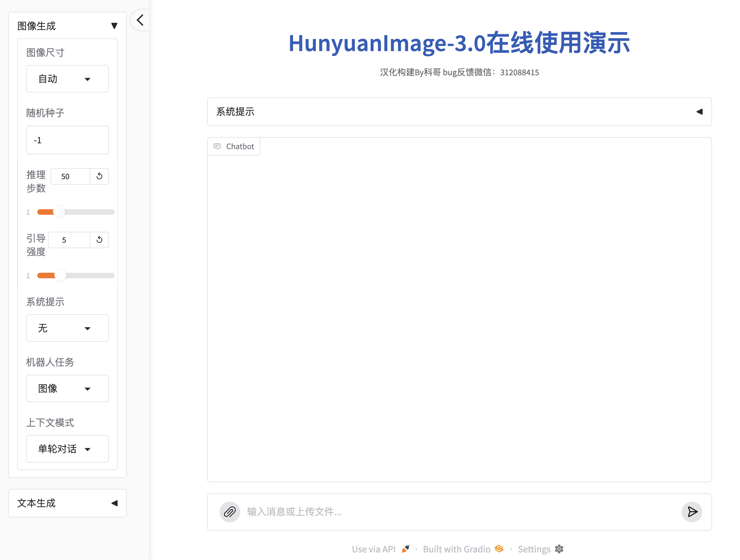Click the 推理步数 slider handle
This screenshot has height=560, width=740.
pos(59,212)
